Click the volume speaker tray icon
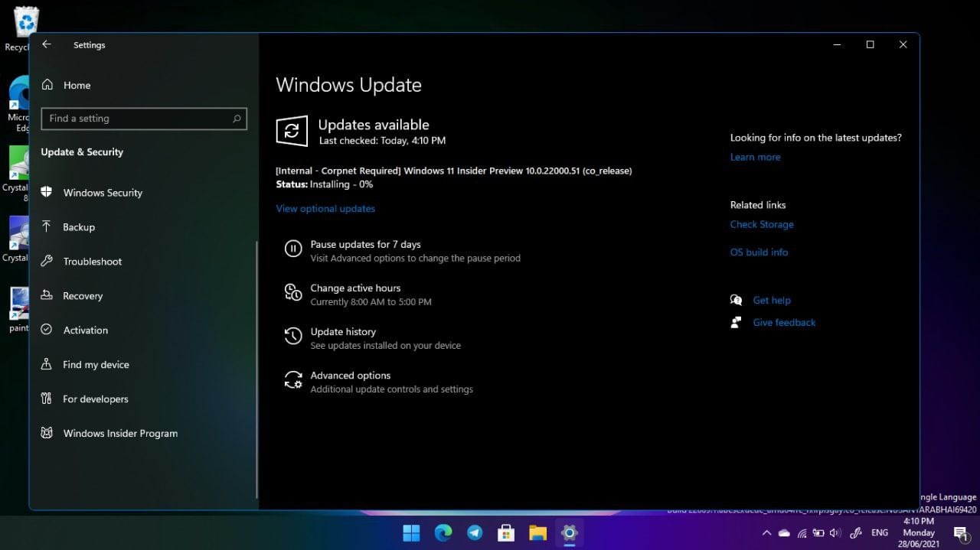Viewport: 980px width, 550px height. click(x=835, y=533)
